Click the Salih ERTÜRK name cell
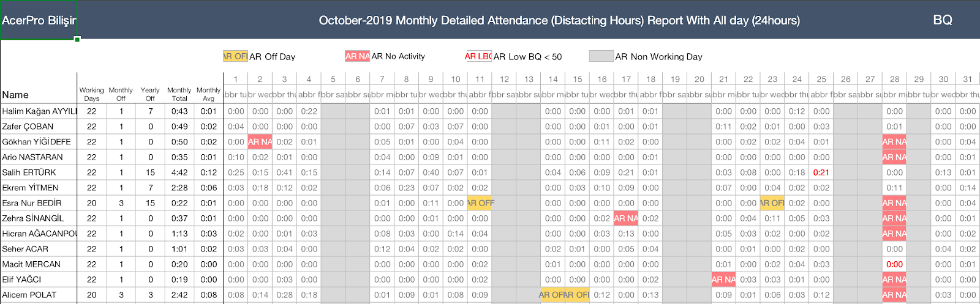The image size is (980, 304). point(29,172)
